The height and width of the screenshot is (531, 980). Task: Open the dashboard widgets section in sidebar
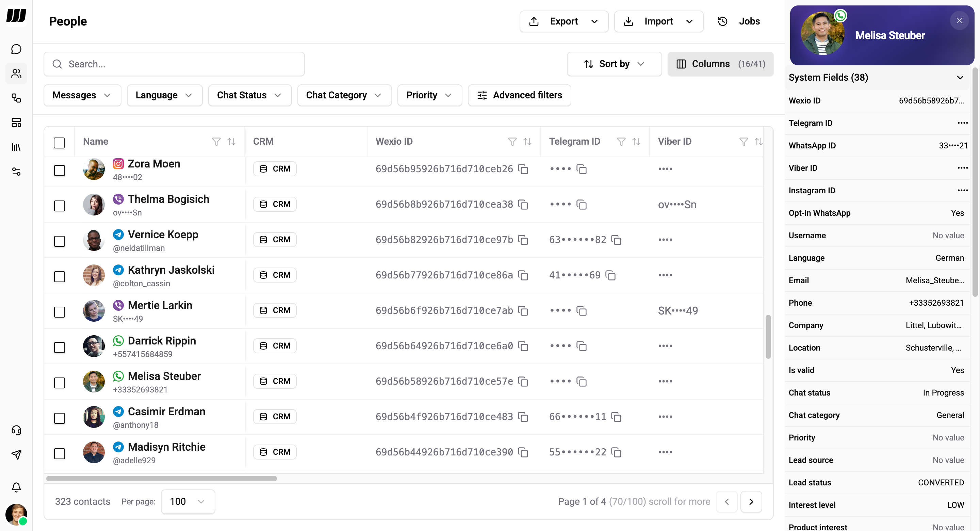(x=16, y=123)
